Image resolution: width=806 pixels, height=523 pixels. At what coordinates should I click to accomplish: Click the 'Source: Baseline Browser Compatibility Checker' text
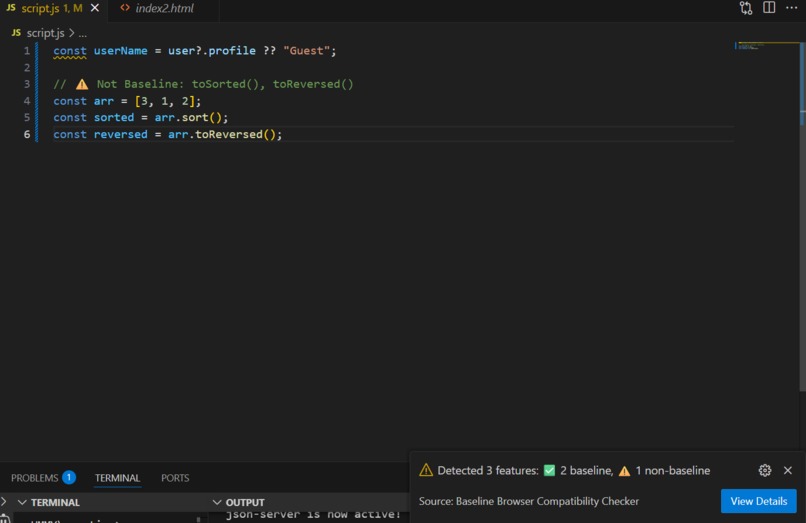point(528,501)
